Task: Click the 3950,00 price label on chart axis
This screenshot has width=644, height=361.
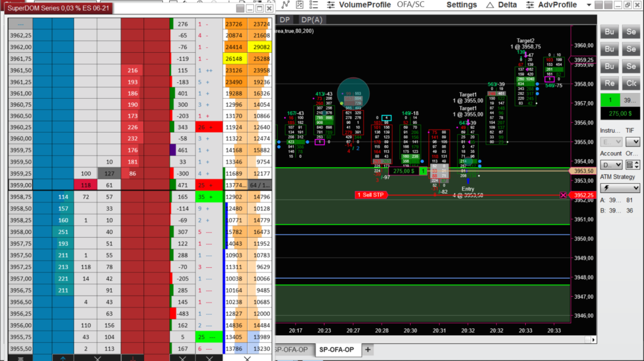Action: (x=584, y=238)
